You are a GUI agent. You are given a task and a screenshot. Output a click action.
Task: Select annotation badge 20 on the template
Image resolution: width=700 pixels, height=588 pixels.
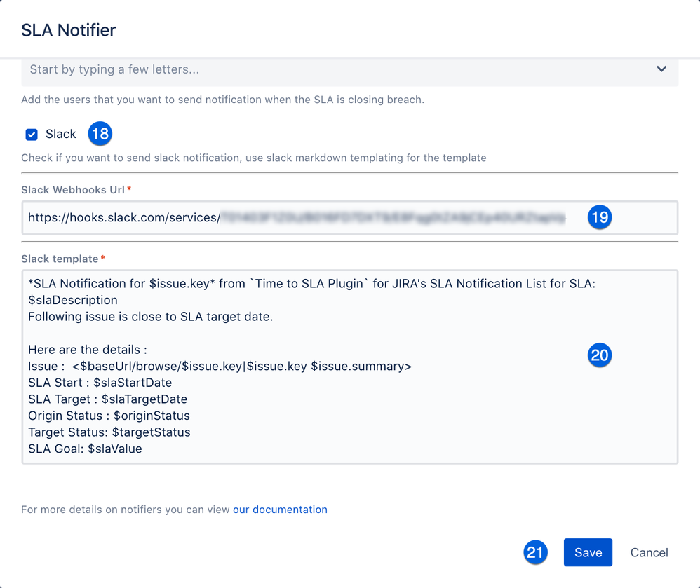tap(600, 355)
